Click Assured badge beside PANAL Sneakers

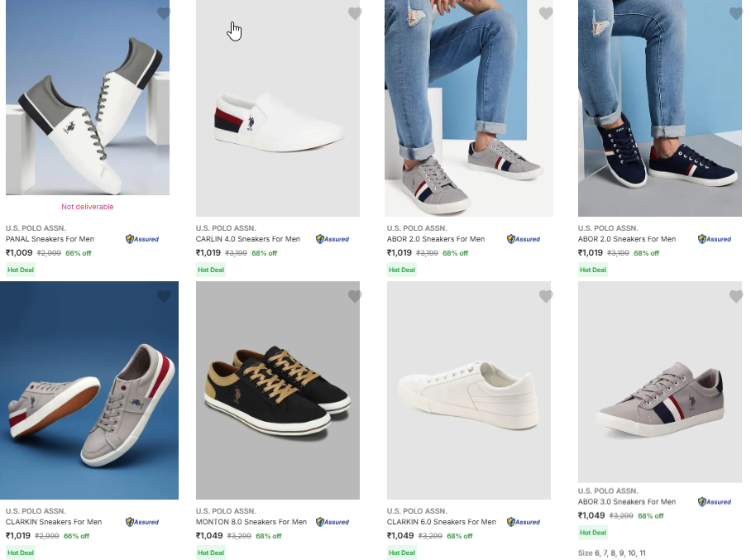[142, 239]
